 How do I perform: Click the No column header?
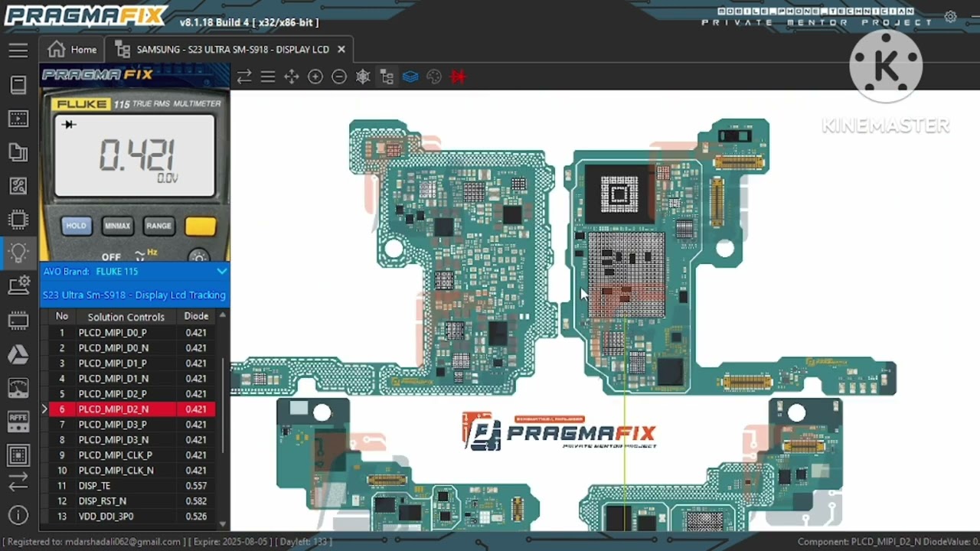coord(61,316)
